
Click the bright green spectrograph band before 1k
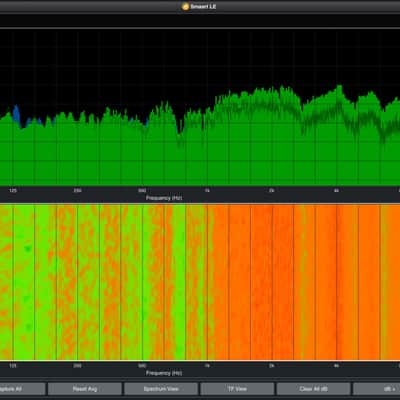[179, 282]
